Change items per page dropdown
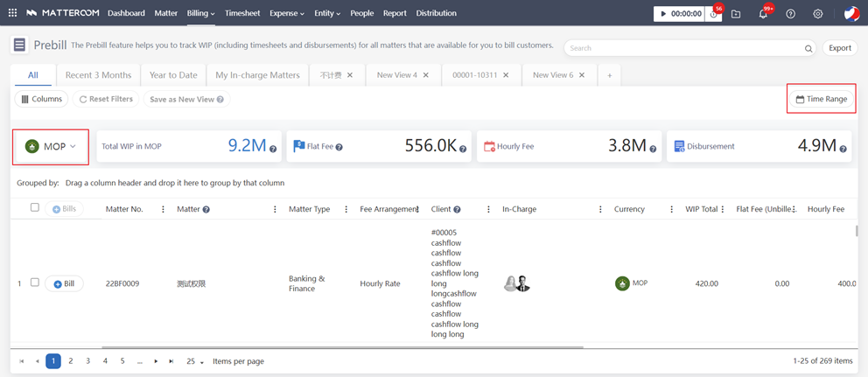Screen dimensions: 868x377 click(195, 361)
